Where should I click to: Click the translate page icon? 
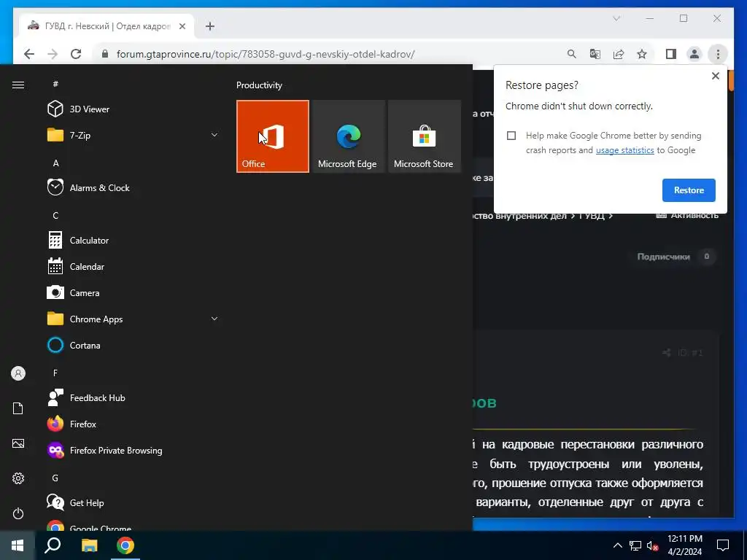tap(595, 54)
